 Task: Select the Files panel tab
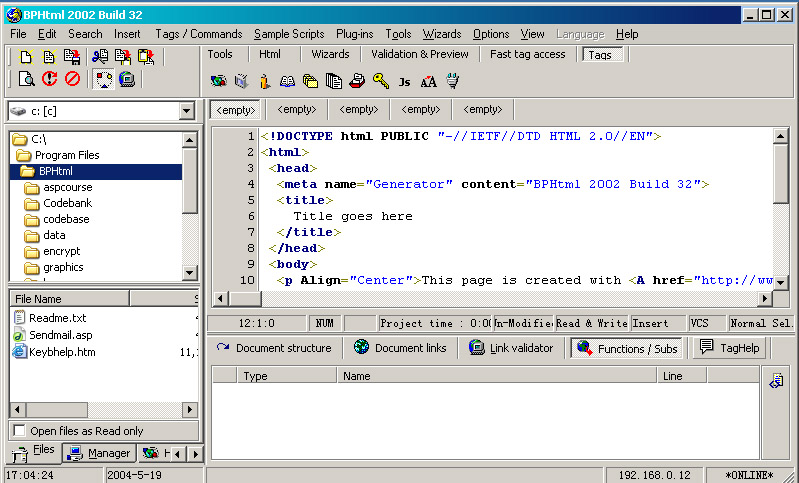pos(34,452)
